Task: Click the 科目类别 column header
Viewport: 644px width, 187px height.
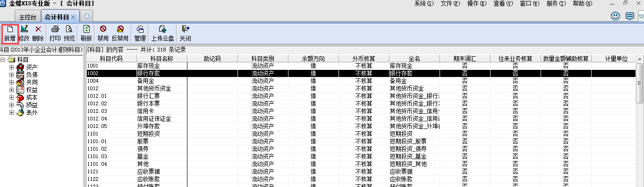Action: pyautogui.click(x=263, y=59)
